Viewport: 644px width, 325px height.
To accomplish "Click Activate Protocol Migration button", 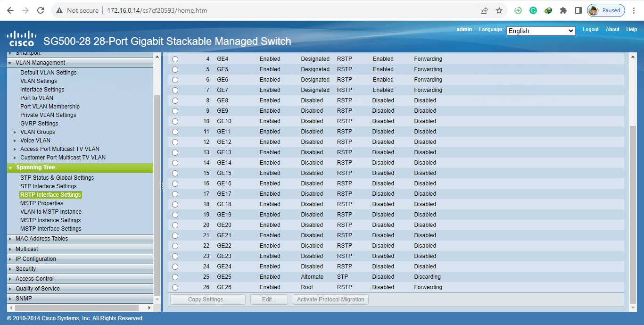I will [330, 300].
